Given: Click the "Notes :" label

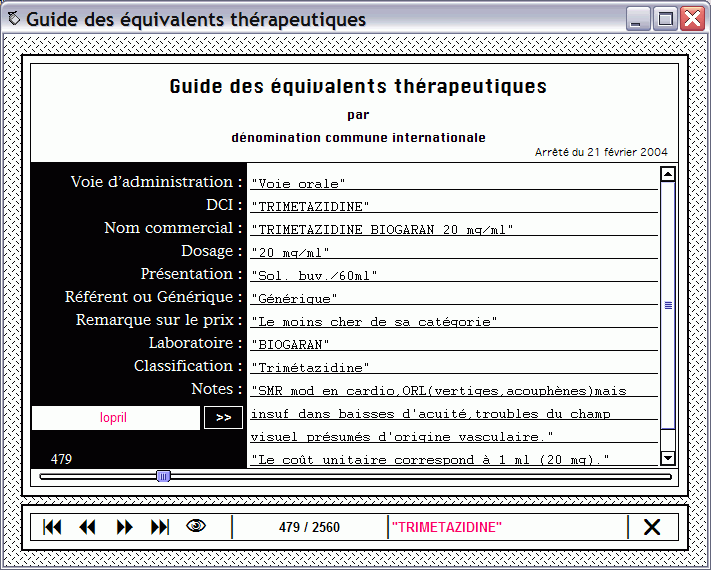Looking at the screenshot, I should coord(217,389).
